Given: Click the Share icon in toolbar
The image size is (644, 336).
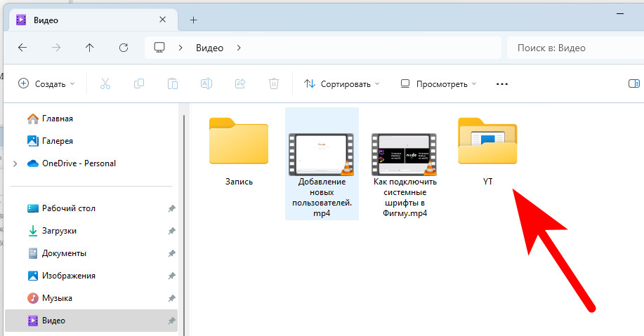Looking at the screenshot, I should [240, 83].
